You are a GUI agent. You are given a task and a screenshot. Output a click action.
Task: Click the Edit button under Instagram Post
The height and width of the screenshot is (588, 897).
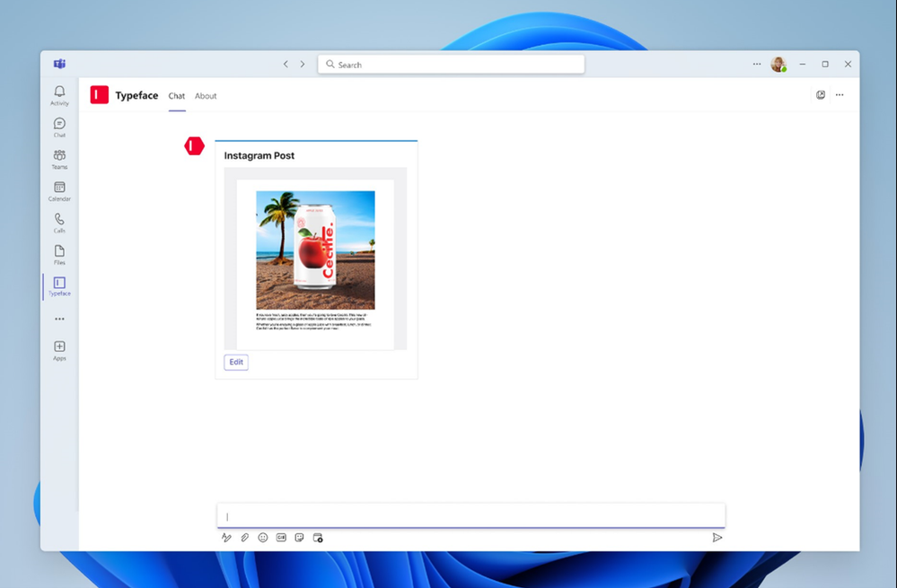(236, 362)
